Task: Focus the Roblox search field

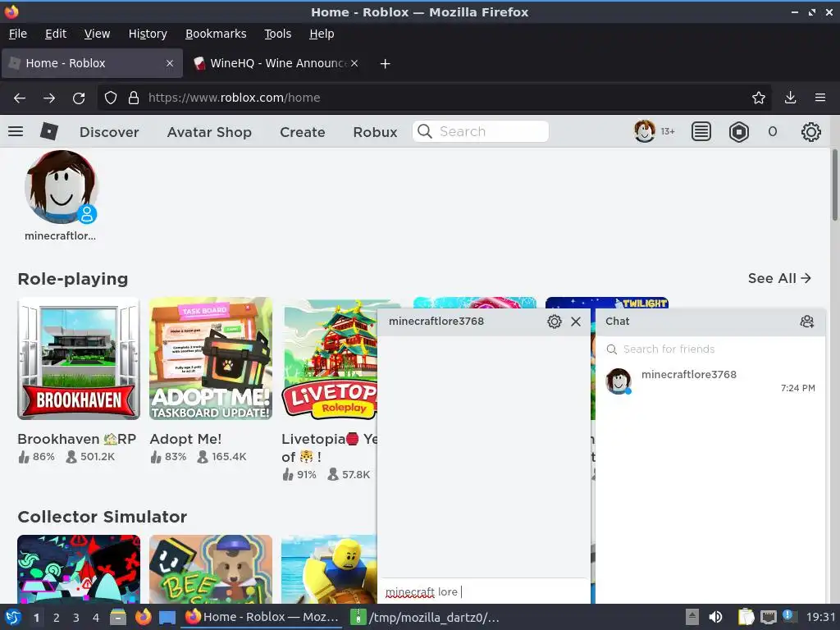Action: [x=481, y=131]
